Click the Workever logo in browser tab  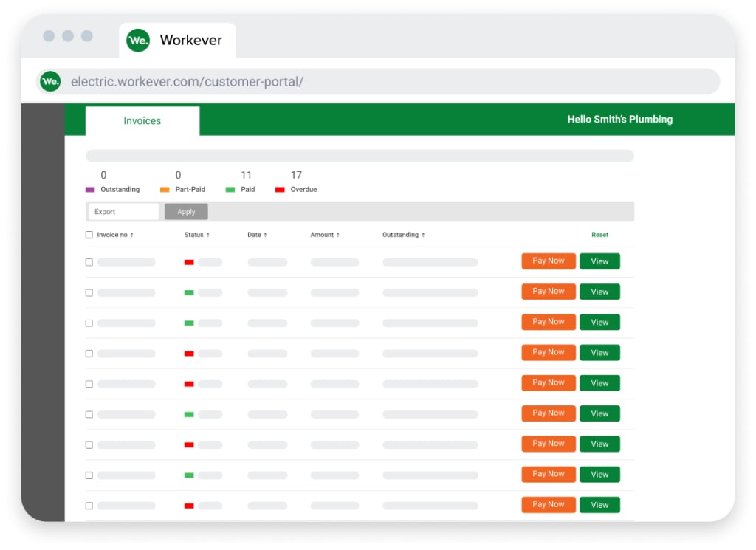coord(138,41)
